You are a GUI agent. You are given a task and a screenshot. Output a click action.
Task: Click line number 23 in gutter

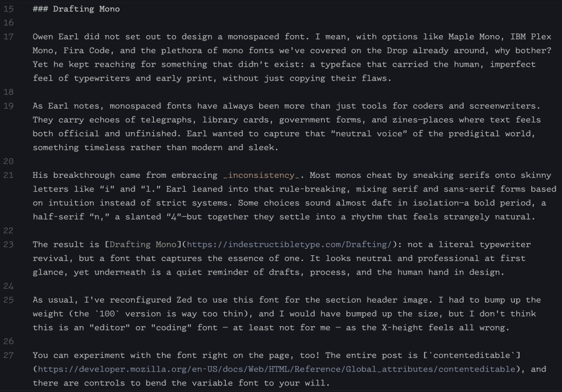pyautogui.click(x=9, y=244)
